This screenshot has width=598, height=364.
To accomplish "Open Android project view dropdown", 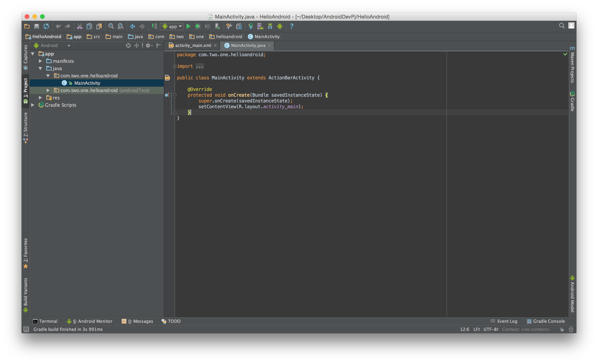I will point(52,45).
